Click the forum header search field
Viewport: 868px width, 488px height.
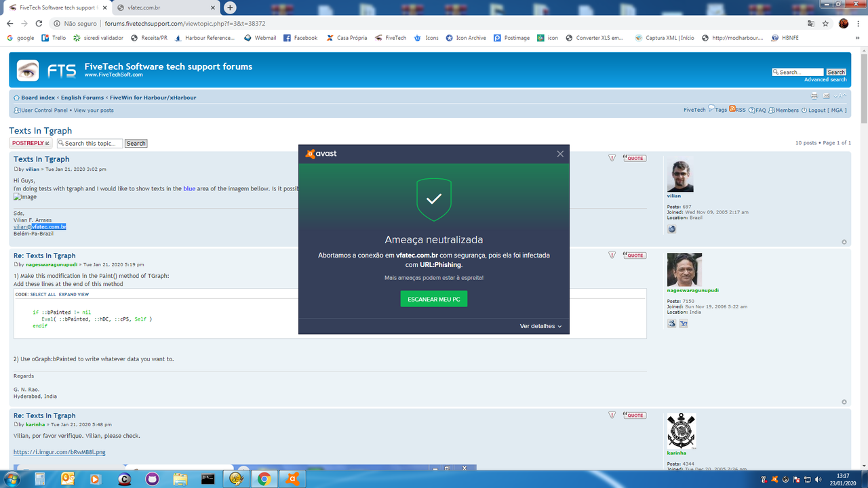[797, 72]
